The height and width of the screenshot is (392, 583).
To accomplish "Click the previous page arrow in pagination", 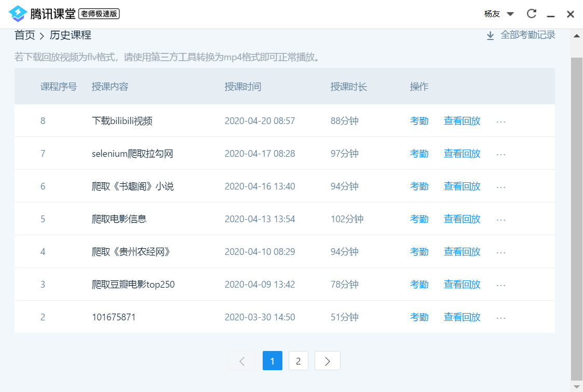I will pos(242,360).
